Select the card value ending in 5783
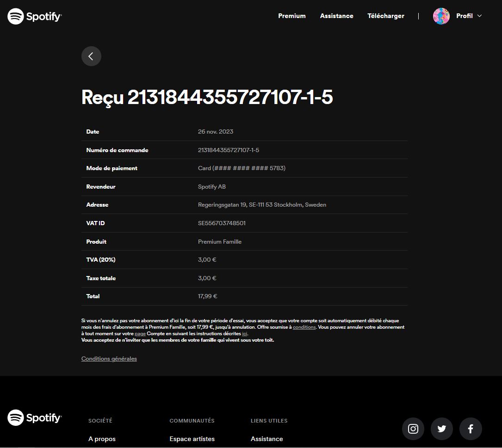 (242, 168)
